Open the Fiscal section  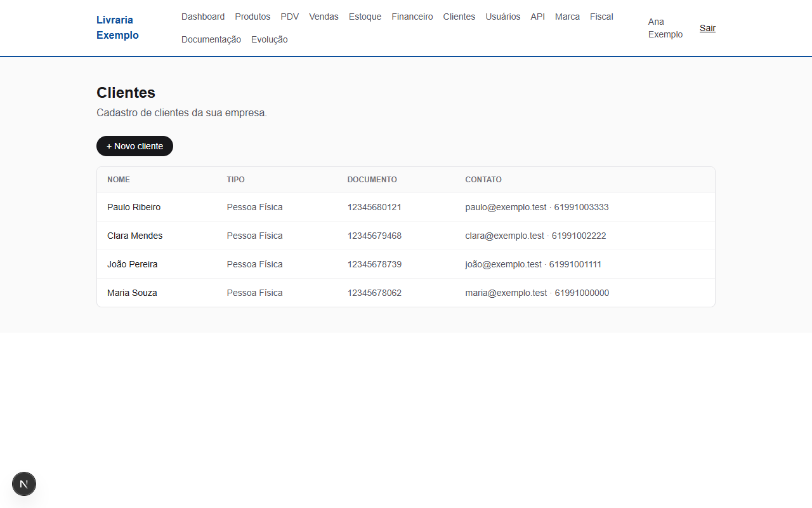[601, 17]
